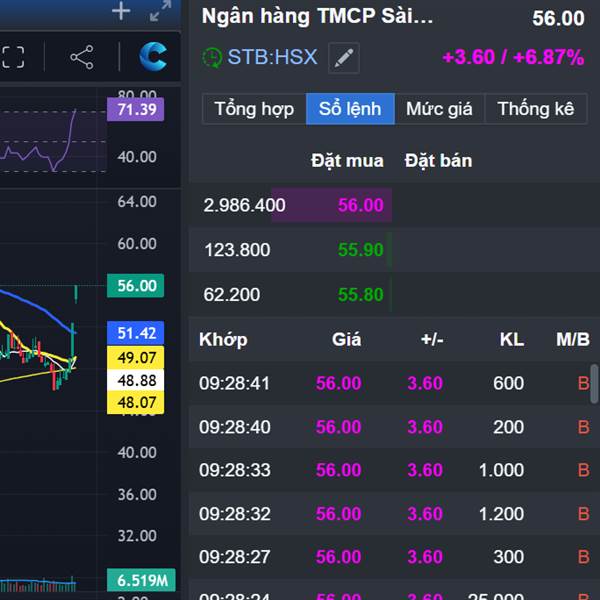Click the green 56.00 price axis label
Screen dimensions: 600x600
click(x=136, y=286)
